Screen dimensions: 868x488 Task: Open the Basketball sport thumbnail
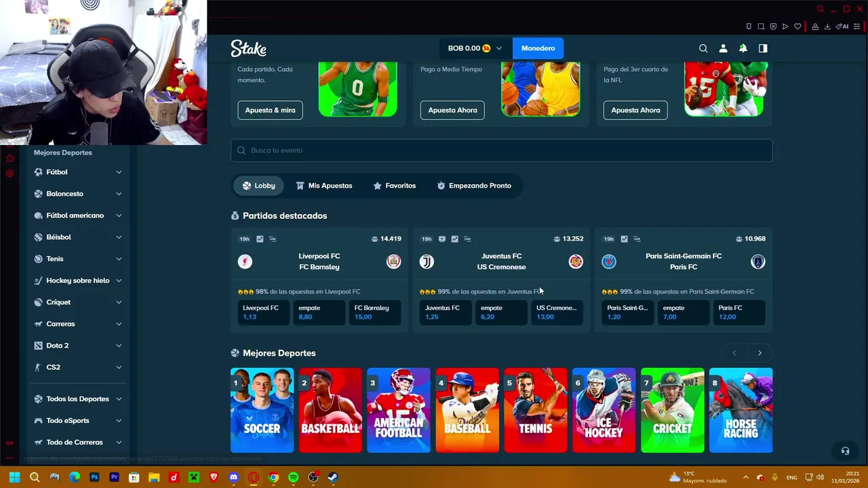pos(330,410)
